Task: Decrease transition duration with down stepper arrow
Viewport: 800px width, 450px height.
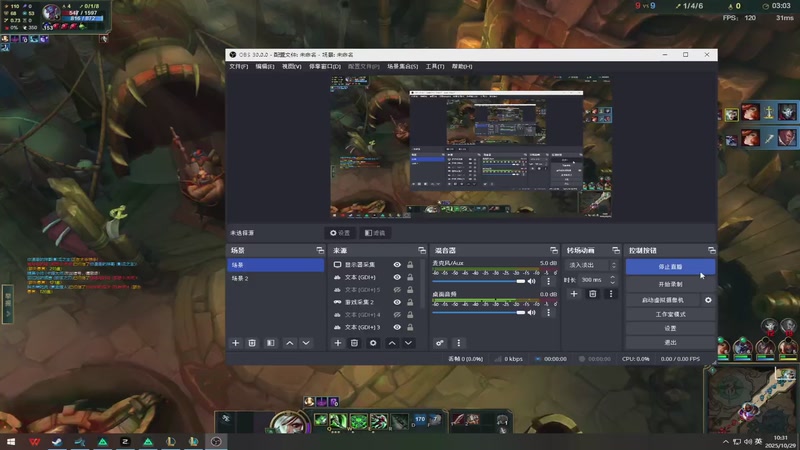Action: (x=613, y=282)
